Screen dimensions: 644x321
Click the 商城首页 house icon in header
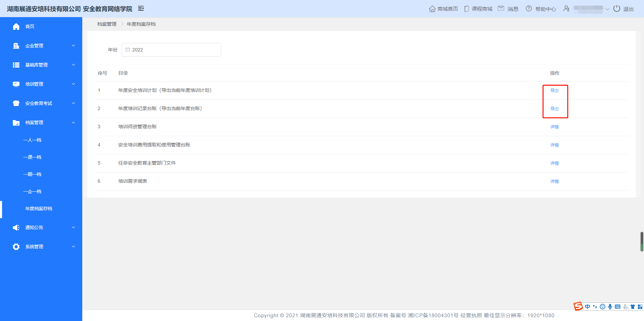click(432, 9)
